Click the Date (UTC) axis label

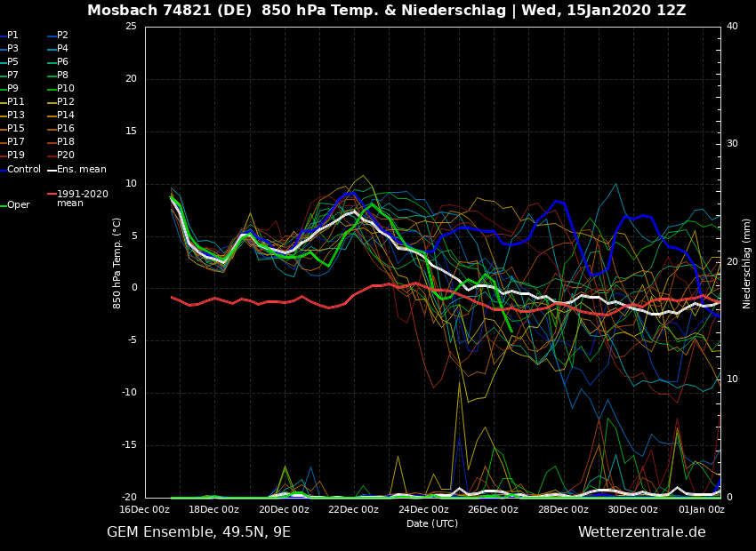pos(432,523)
